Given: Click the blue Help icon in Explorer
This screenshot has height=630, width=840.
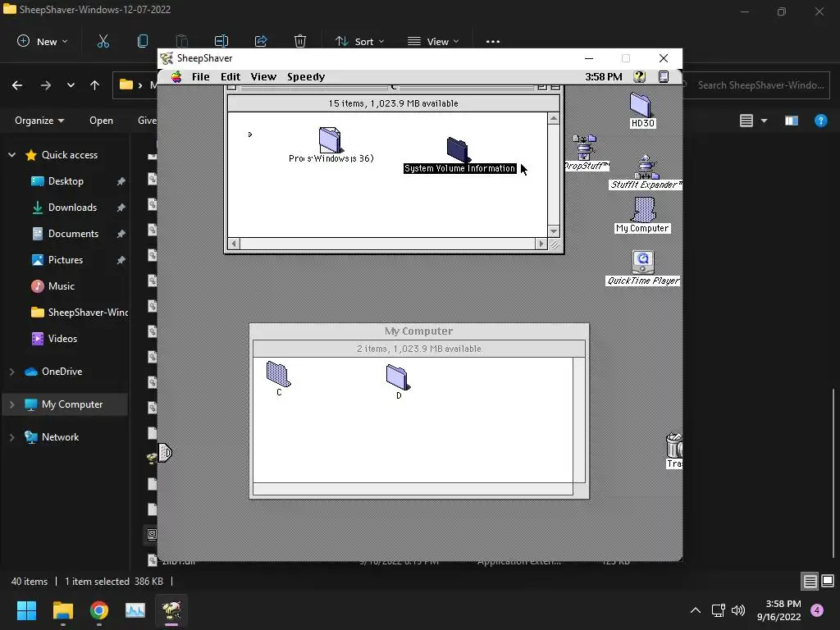Looking at the screenshot, I should tap(820, 121).
